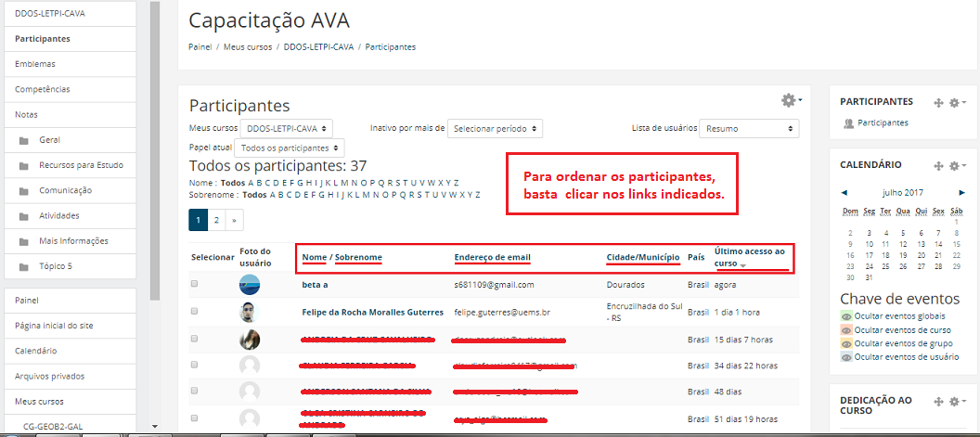Screen dimensions: 980x437
Task: Select checkbox for beta a row
Action: [194, 284]
